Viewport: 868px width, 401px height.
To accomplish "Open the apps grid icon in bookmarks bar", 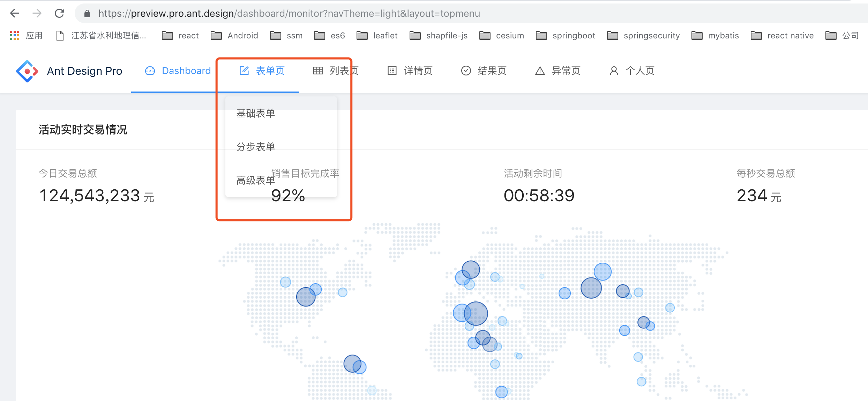I will coord(15,35).
